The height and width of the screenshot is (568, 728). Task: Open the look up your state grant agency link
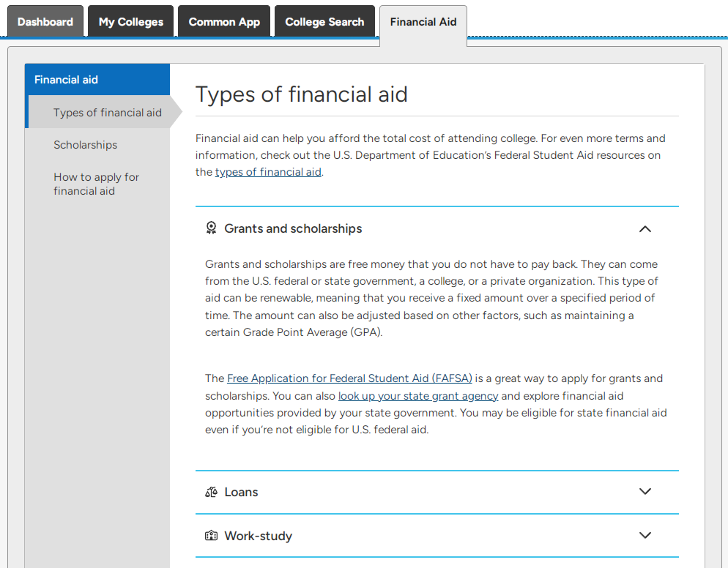(x=418, y=396)
